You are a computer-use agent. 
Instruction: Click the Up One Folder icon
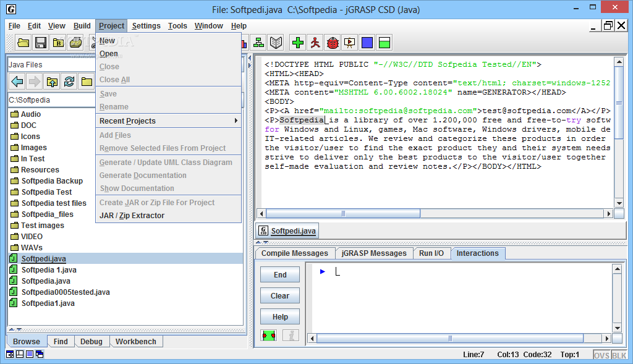click(x=52, y=82)
